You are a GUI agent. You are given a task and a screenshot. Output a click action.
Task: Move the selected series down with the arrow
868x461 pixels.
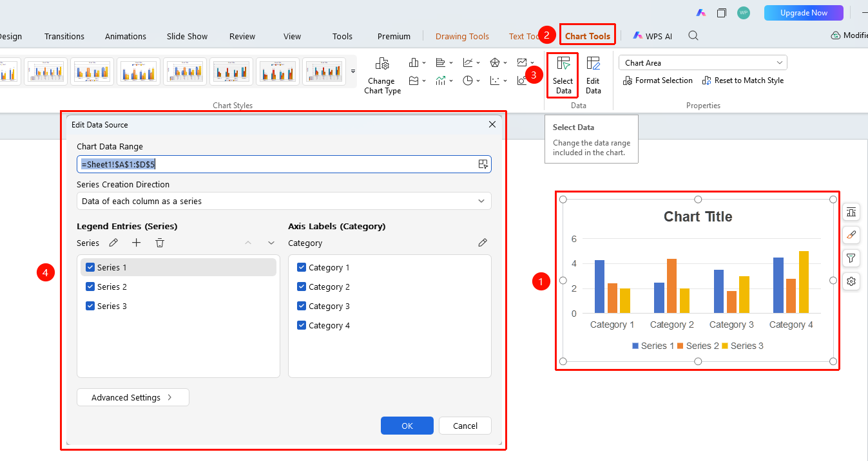(x=271, y=243)
